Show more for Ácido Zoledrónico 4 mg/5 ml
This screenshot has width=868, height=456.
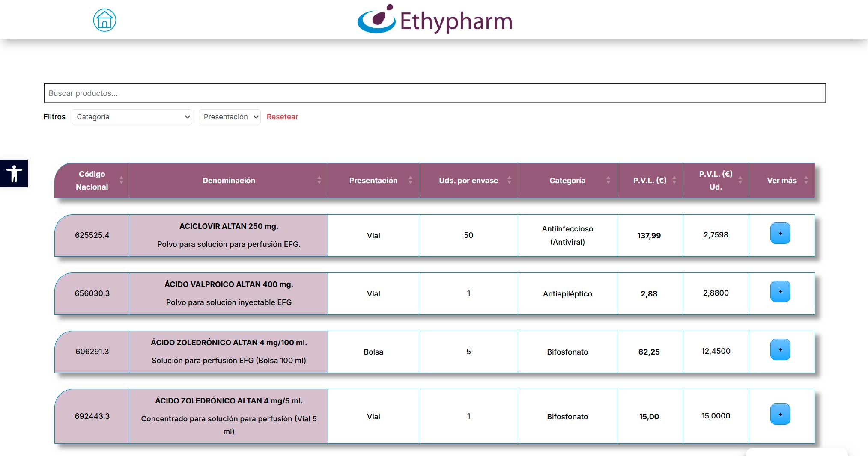pos(780,415)
